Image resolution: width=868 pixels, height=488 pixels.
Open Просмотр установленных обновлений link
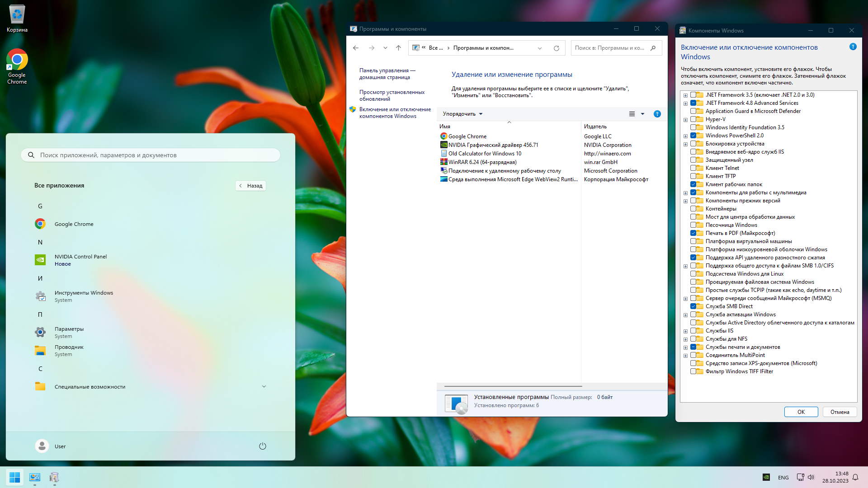(x=392, y=95)
